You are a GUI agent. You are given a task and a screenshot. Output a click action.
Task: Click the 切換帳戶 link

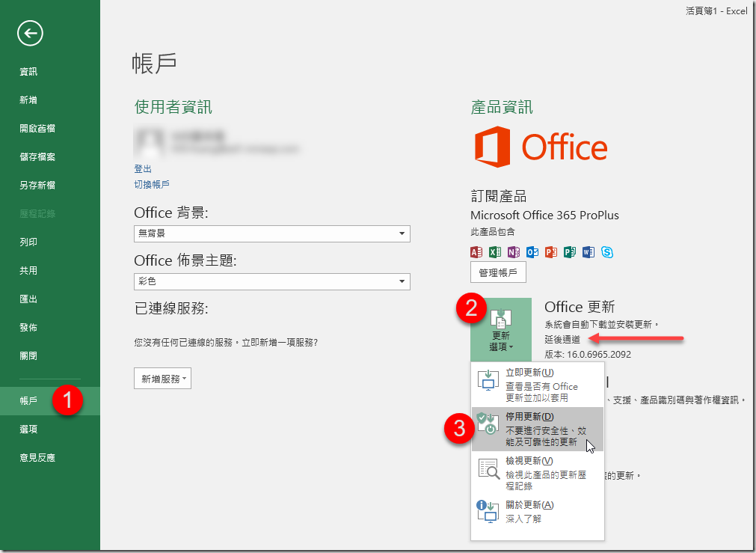[x=152, y=184]
